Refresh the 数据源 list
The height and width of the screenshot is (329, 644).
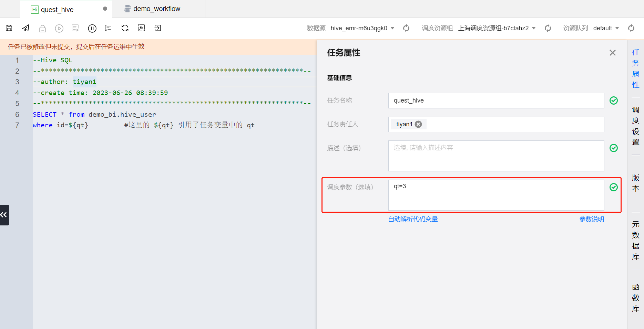click(406, 28)
